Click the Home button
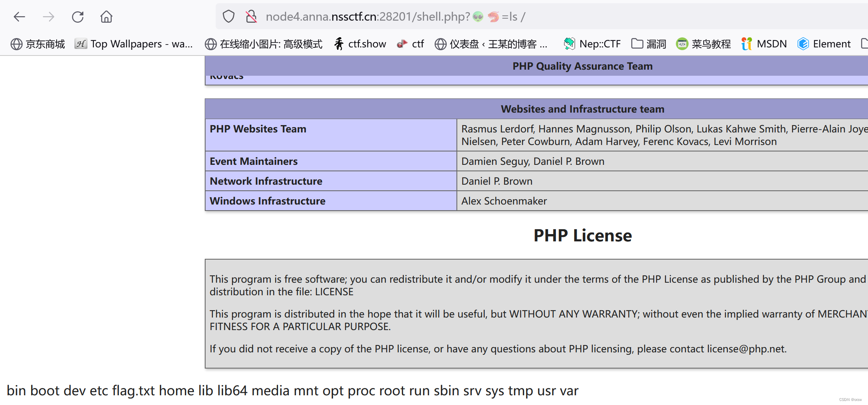 tap(106, 17)
